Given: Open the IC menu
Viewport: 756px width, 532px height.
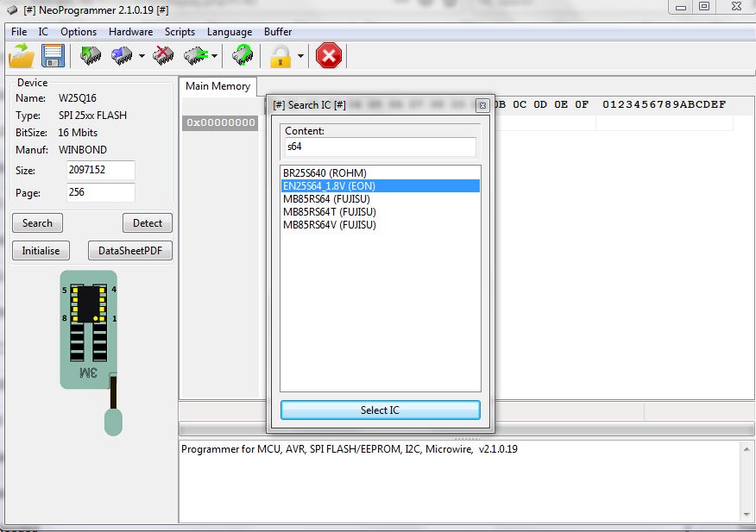Looking at the screenshot, I should (43, 32).
